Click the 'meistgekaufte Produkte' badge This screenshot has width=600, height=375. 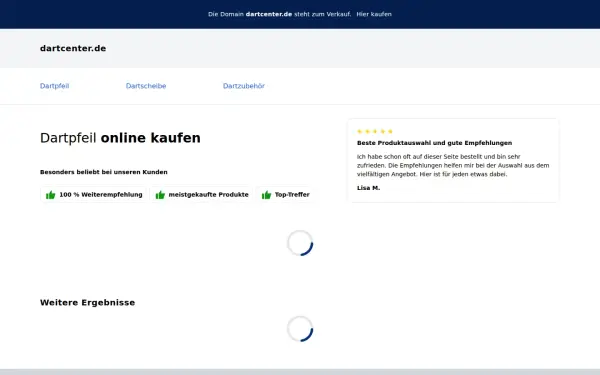pos(202,195)
